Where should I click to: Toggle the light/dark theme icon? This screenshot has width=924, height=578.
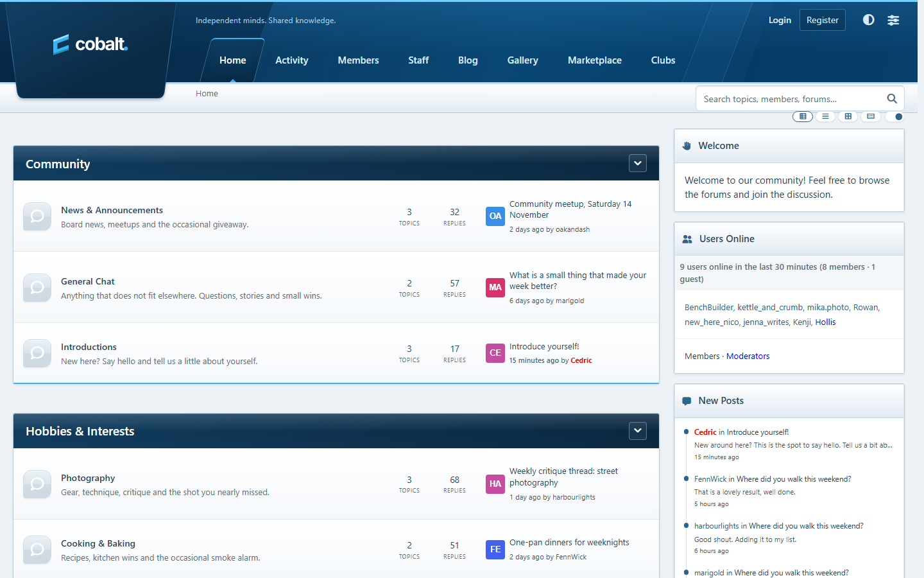pos(868,20)
